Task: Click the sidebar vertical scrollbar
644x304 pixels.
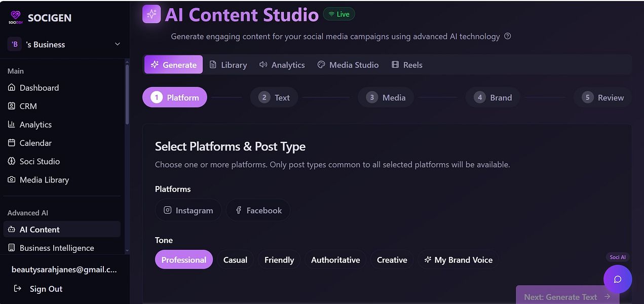Action: 127,94
